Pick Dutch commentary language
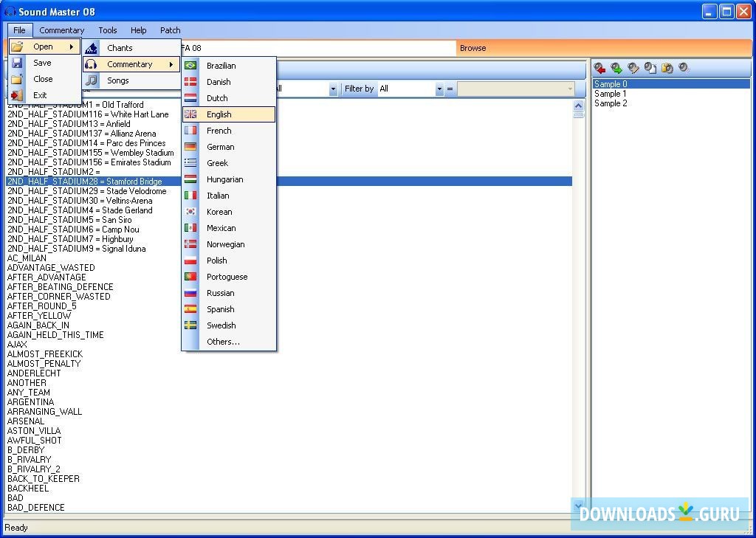 coord(229,98)
